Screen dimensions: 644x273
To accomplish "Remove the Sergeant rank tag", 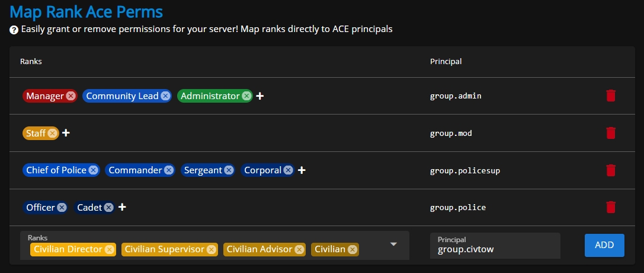I will [229, 170].
